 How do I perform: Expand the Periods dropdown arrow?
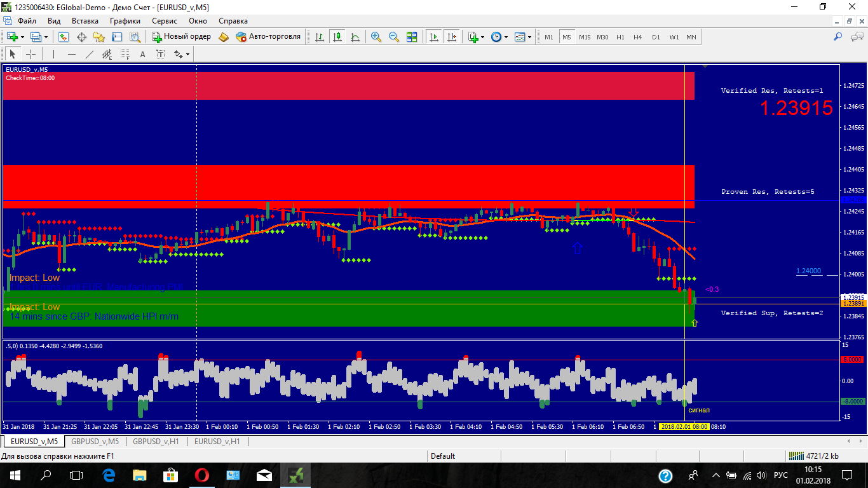coord(506,37)
